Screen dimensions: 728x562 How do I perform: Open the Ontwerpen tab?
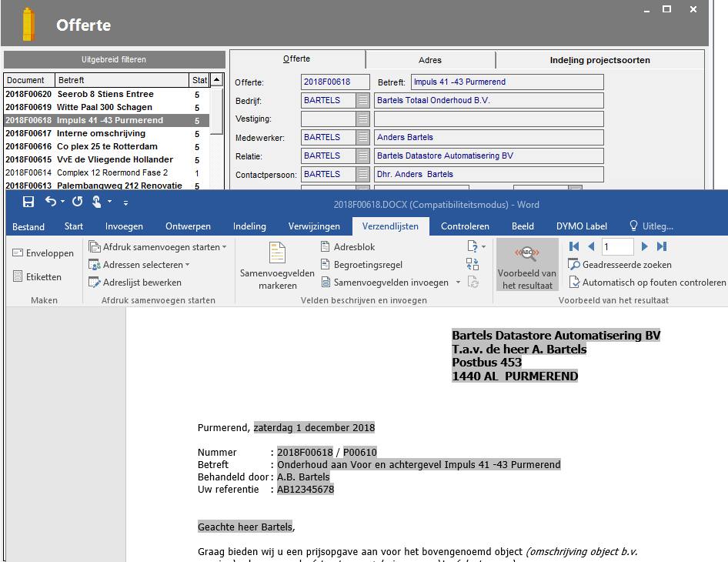pos(188,226)
